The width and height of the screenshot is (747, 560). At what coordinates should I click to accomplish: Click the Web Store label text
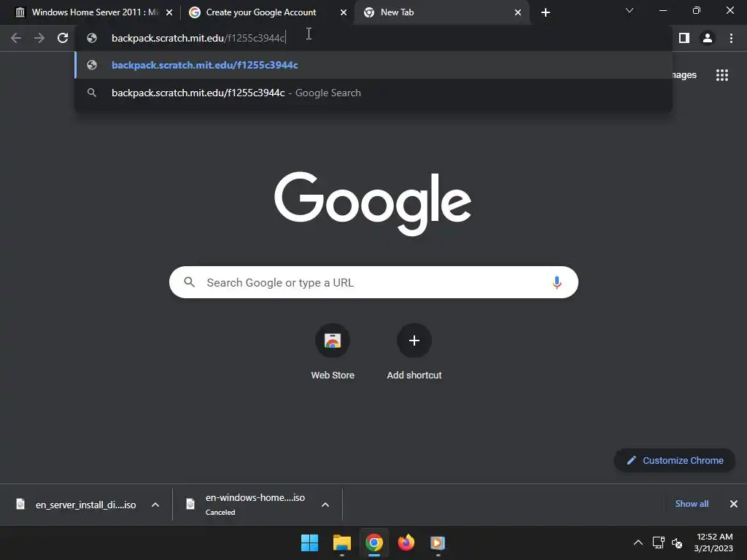click(333, 376)
